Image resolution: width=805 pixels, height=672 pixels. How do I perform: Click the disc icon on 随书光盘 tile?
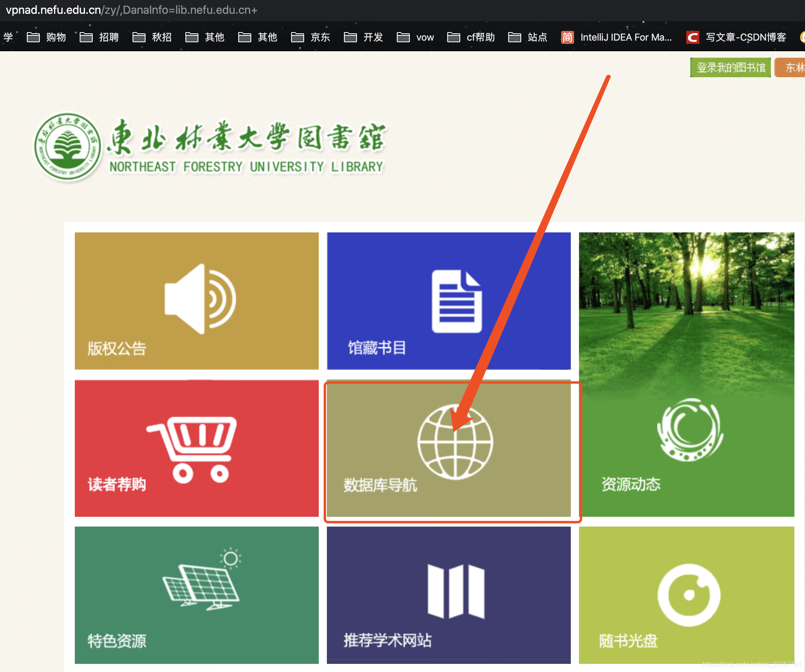point(689,595)
